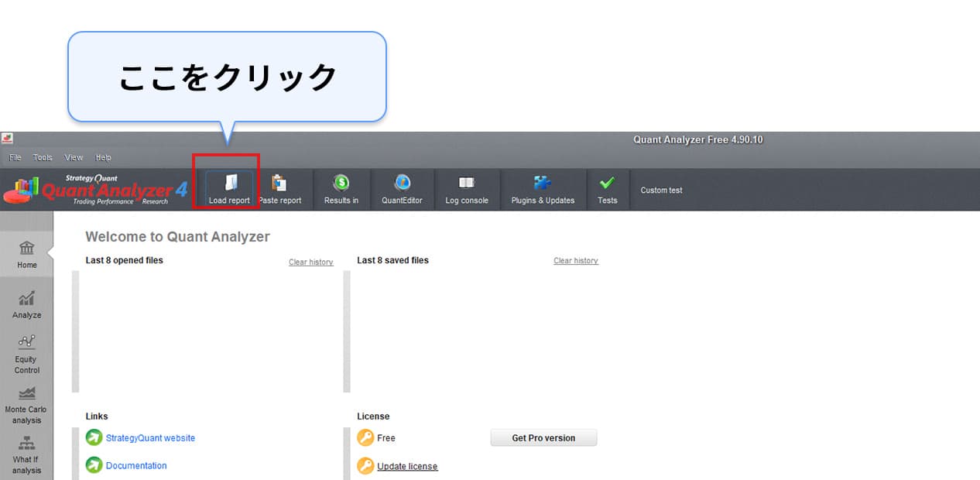Open Plugins & Updates puzzle icon

pos(543,183)
